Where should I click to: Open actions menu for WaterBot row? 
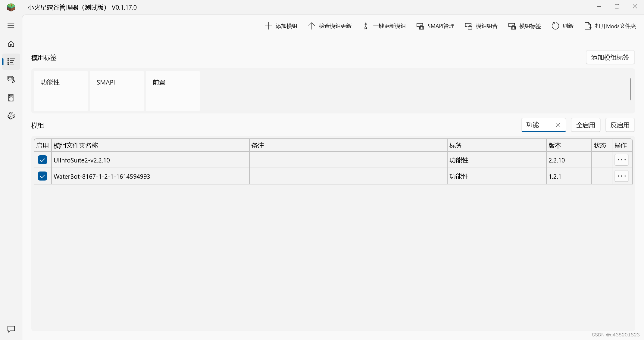(621, 176)
